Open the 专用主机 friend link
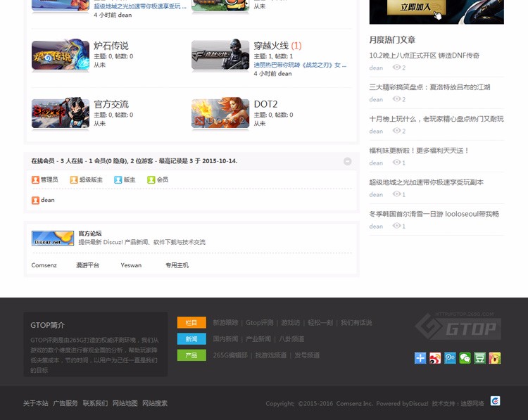 [x=177, y=265]
